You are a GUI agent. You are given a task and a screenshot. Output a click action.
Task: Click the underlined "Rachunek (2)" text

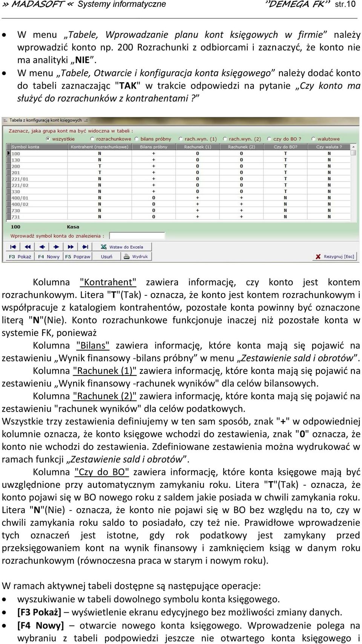click(x=105, y=396)
